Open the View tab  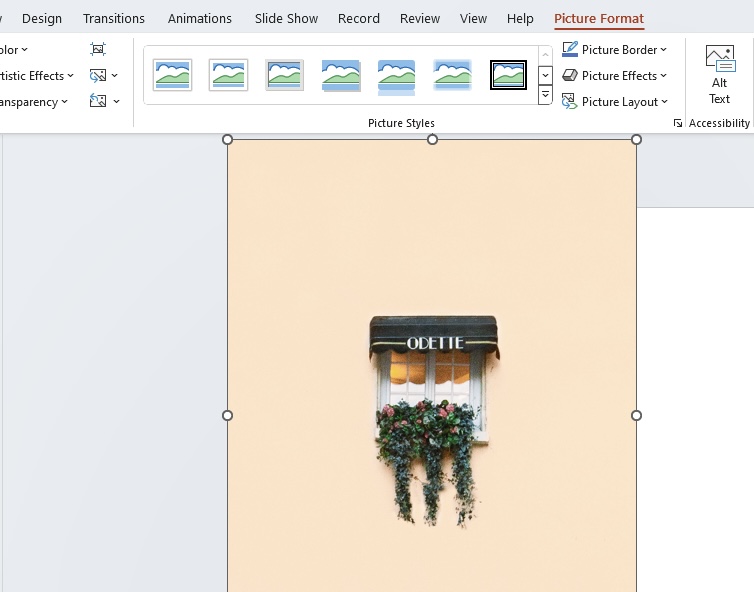pos(473,18)
